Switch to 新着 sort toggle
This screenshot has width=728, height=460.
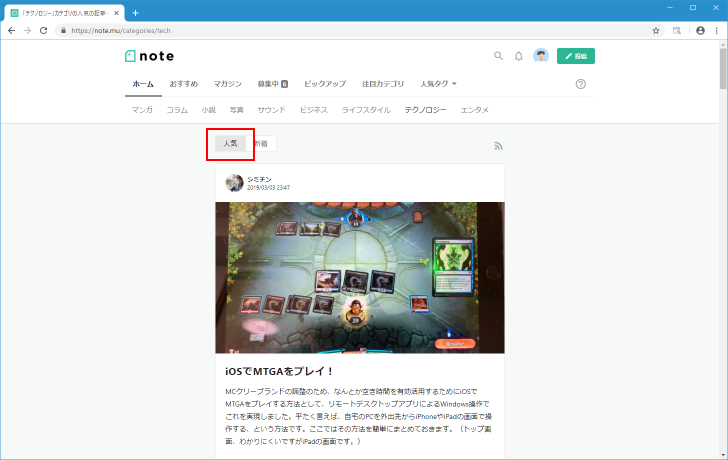(261, 143)
